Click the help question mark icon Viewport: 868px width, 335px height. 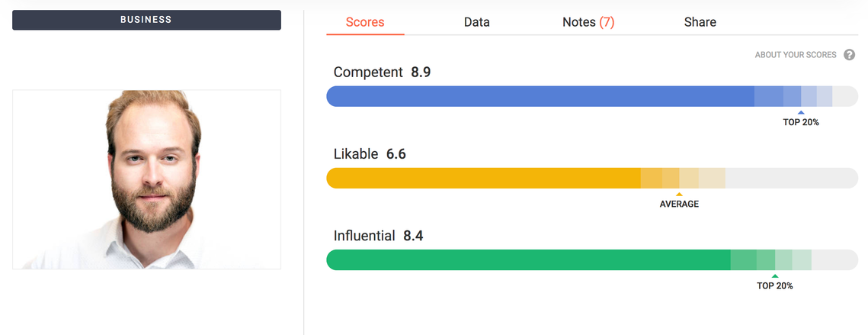click(849, 55)
